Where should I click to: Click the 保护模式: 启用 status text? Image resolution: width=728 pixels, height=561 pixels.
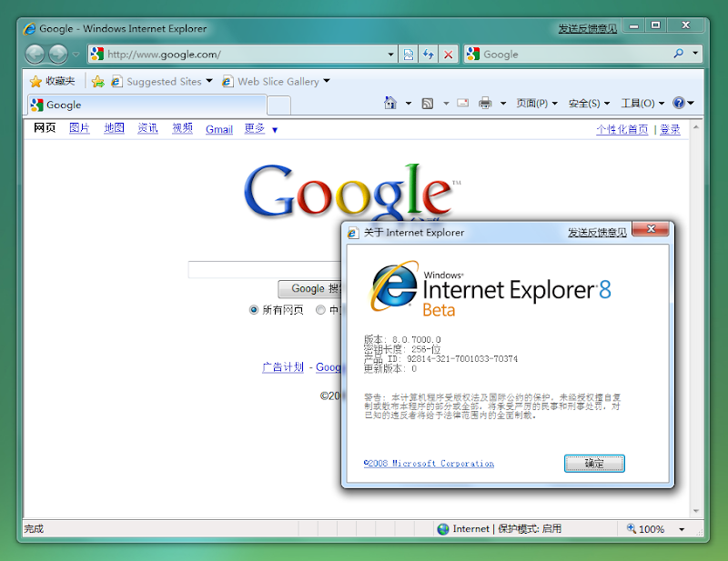coord(530,529)
